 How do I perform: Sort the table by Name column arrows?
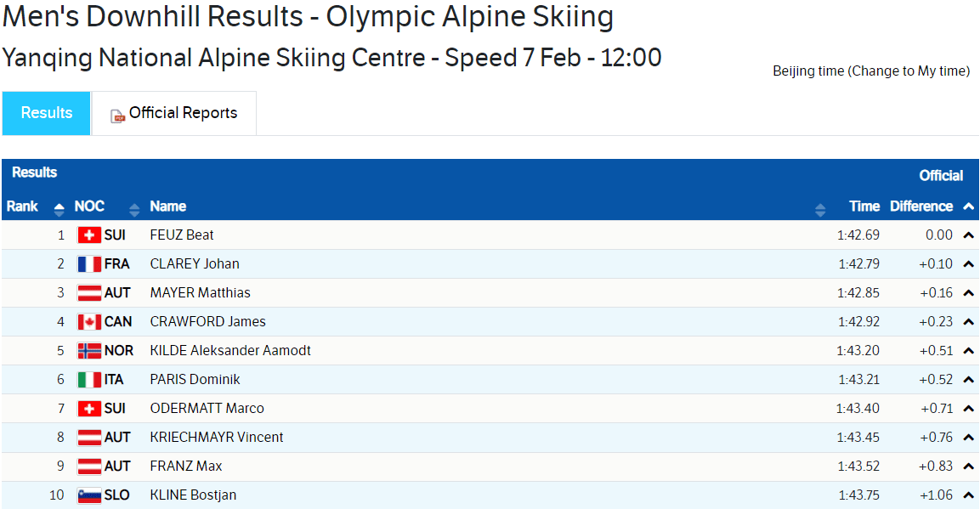pyautogui.click(x=819, y=208)
